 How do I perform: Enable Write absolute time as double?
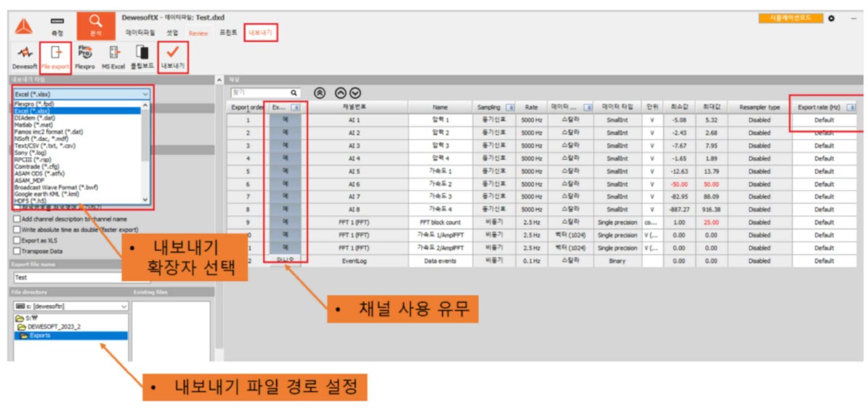[x=17, y=229]
